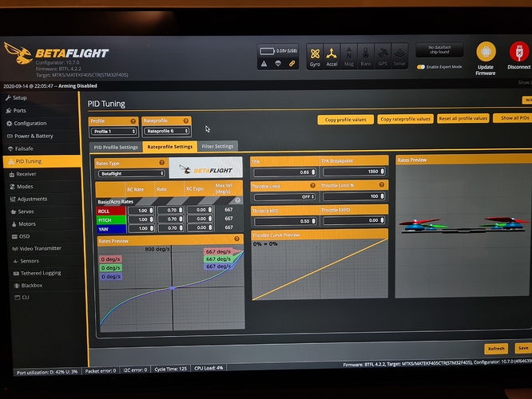Click Throttle MID value field
532x399 pixels.
284,221
